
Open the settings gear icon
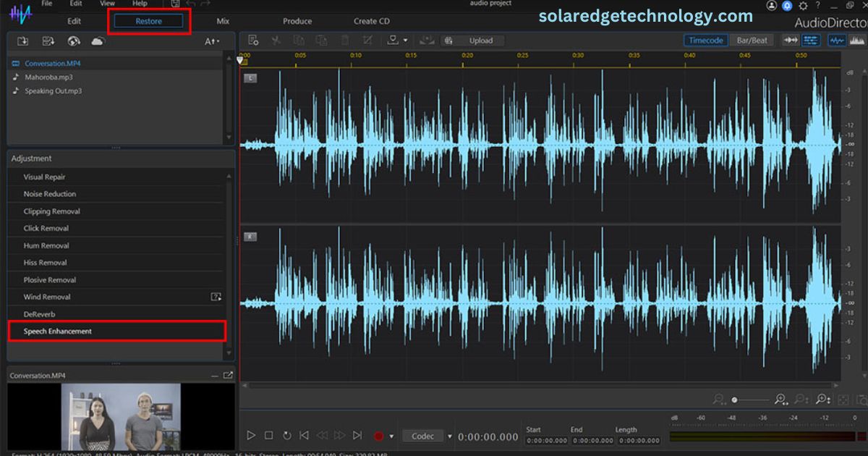click(x=803, y=5)
